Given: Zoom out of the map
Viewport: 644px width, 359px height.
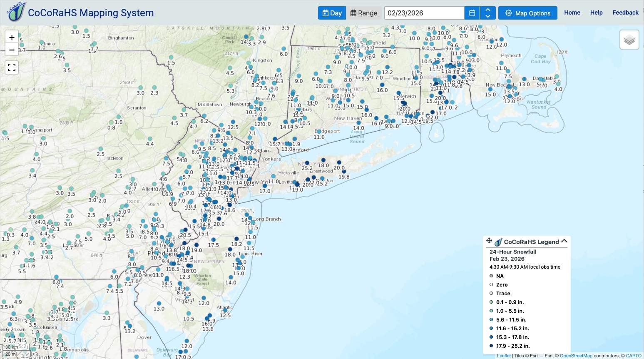Looking at the screenshot, I should tap(12, 50).
